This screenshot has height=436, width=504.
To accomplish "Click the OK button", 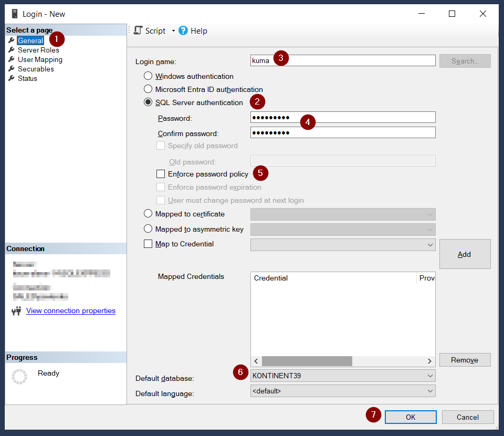I will (x=410, y=417).
